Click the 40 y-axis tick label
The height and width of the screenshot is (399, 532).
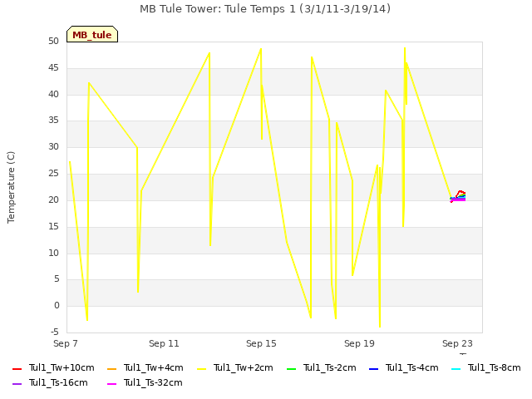[x=53, y=94]
